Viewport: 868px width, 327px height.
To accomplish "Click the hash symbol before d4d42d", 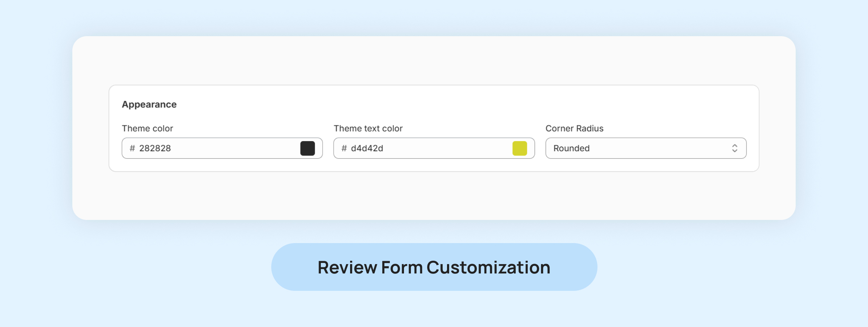I will click(344, 148).
